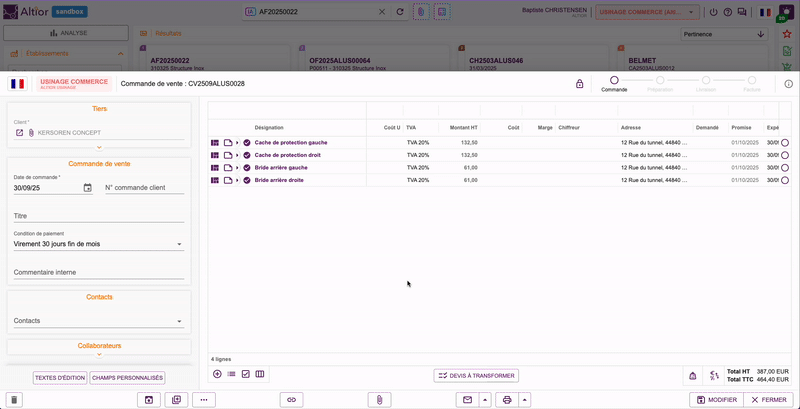
Task: Click paperclip icon next to KERSOREN CONCEPT
Action: click(x=31, y=133)
